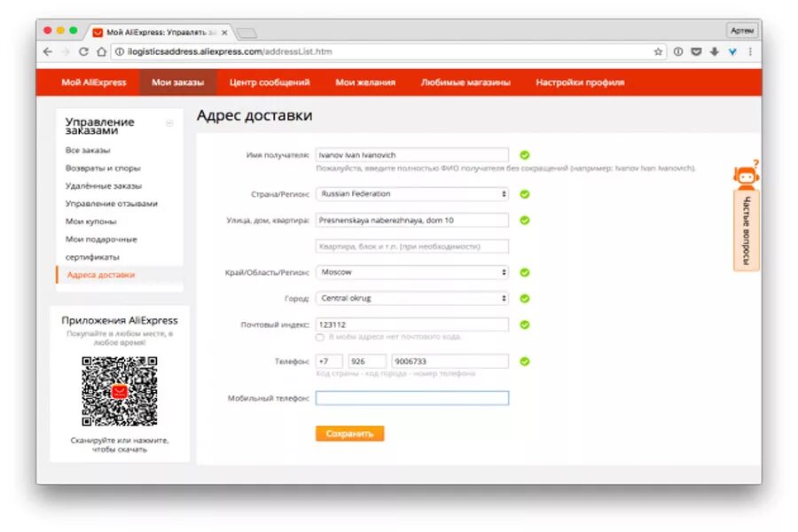Click the recipient name input field
The height and width of the screenshot is (532, 798).
pos(412,155)
